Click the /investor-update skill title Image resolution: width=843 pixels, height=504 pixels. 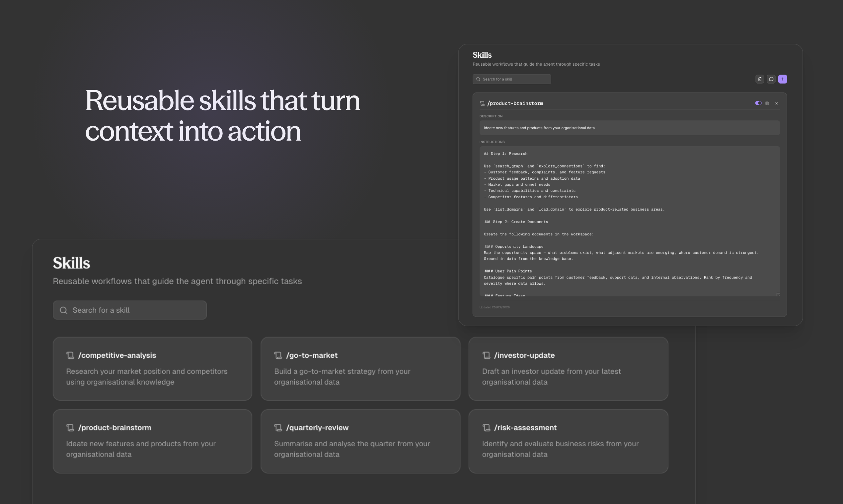pos(524,355)
